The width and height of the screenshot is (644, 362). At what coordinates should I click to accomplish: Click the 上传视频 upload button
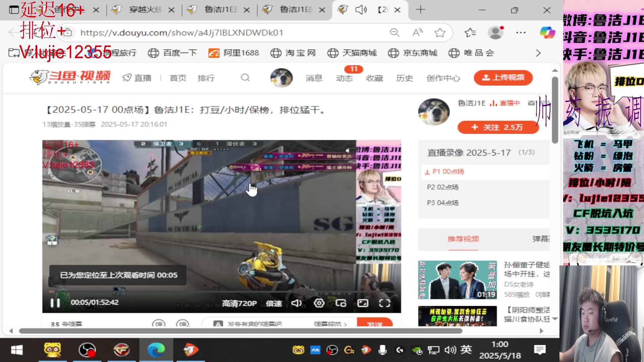point(503,77)
